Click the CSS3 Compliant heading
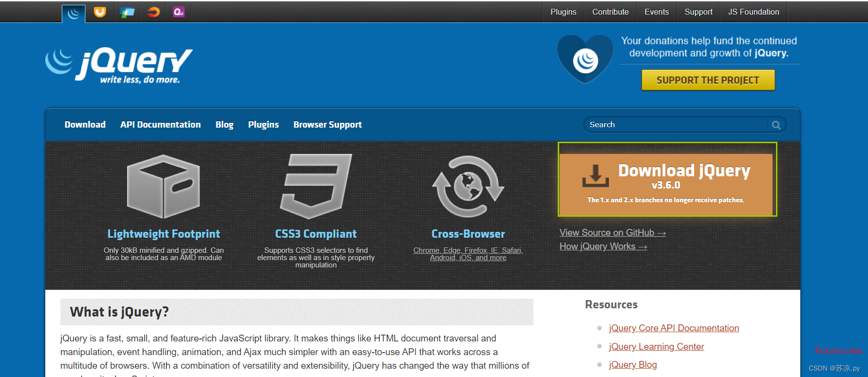Viewport: 868px width, 377px height. point(316,234)
